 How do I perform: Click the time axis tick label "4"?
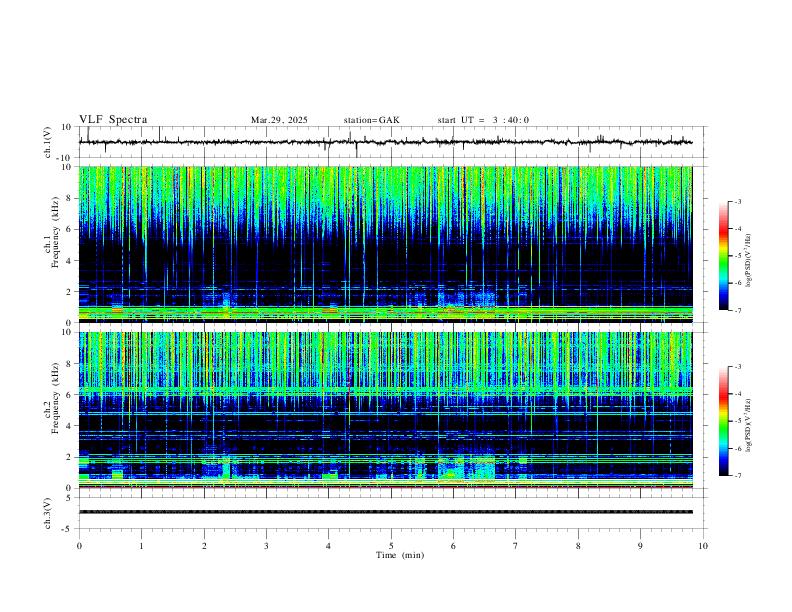pos(328,546)
